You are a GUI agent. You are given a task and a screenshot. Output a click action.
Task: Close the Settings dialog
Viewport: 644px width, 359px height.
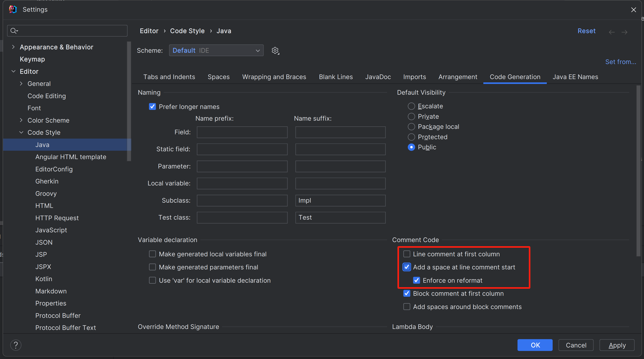[633, 10]
